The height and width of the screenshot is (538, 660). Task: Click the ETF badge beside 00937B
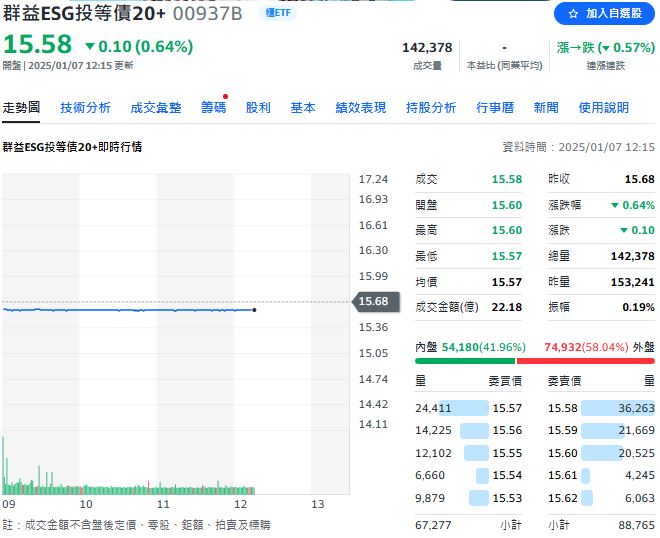[278, 13]
